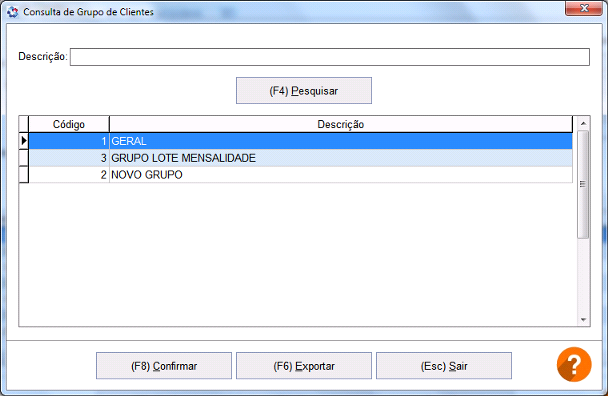The image size is (608, 396).
Task: Click row selector beside GRUPO LOTE MENSALIDADE
Action: pos(24,158)
